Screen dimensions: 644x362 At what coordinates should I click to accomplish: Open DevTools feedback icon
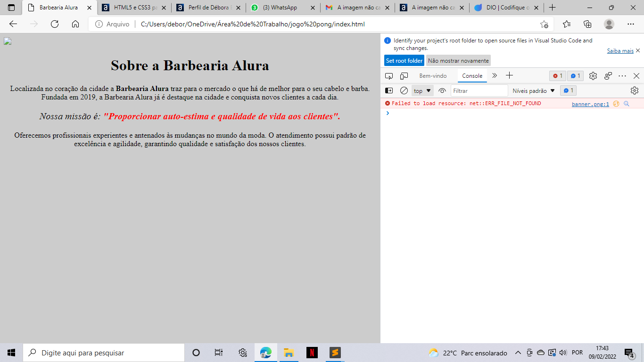pos(608,76)
